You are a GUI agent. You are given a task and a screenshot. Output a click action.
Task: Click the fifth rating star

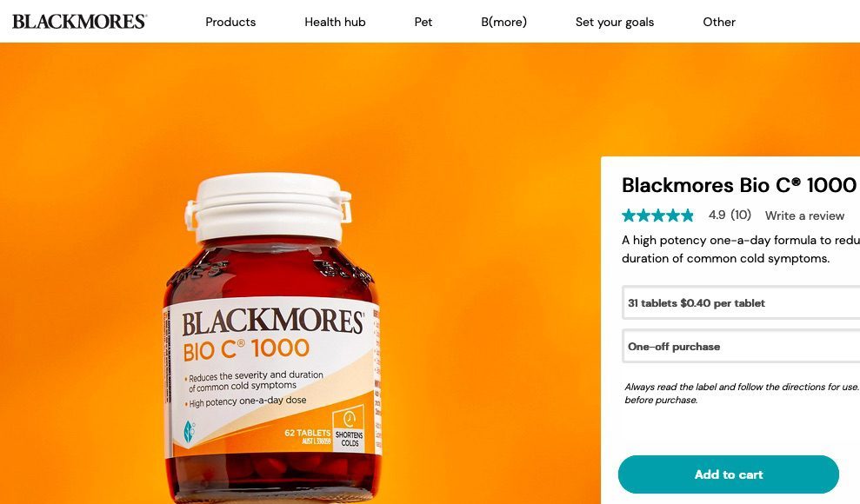(x=687, y=216)
